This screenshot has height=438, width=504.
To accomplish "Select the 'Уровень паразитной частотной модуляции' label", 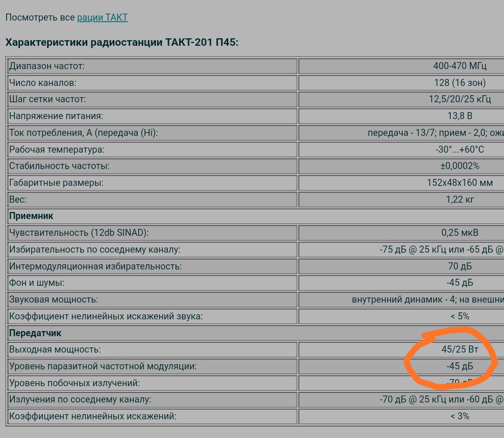I will [103, 366].
